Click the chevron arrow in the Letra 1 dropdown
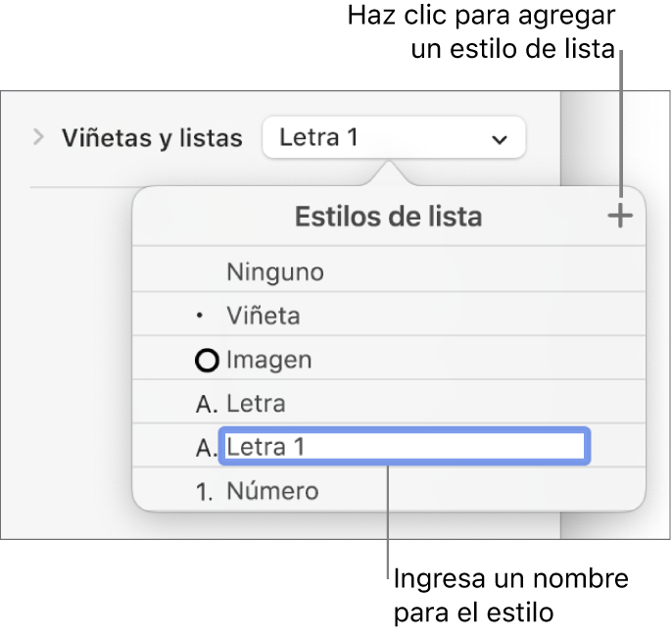The width and height of the screenshot is (672, 639). point(500,139)
